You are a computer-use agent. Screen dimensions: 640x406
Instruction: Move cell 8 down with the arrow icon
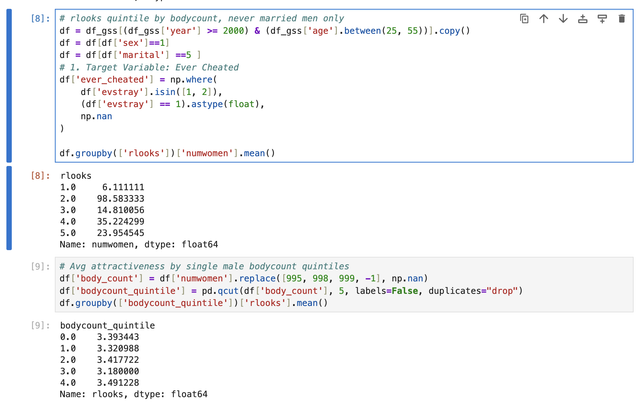tap(563, 19)
